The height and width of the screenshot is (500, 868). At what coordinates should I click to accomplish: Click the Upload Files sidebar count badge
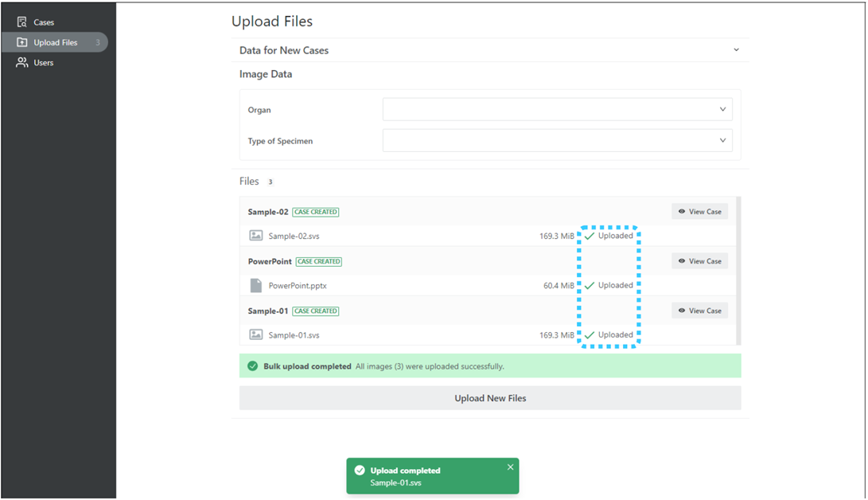(x=97, y=42)
